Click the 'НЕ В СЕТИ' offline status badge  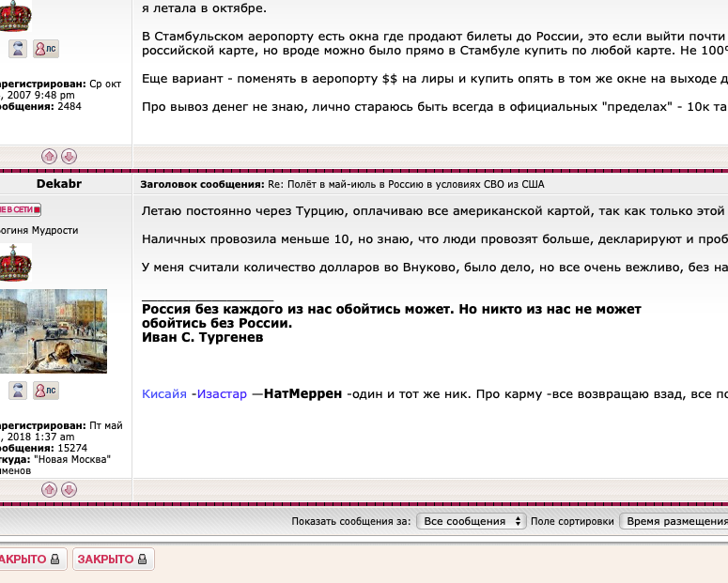pyautogui.click(x=20, y=209)
